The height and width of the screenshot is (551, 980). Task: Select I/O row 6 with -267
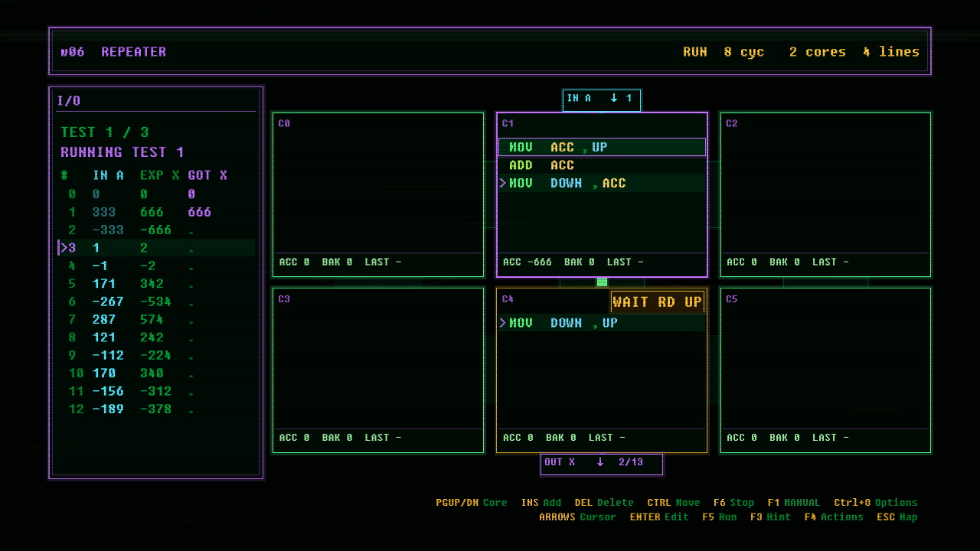[156, 302]
